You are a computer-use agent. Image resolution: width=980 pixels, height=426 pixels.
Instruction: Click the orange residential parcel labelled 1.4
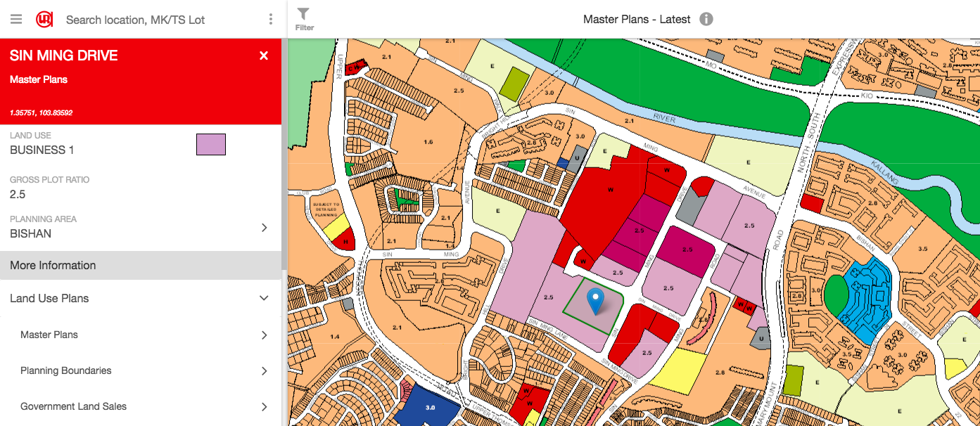[333, 337]
